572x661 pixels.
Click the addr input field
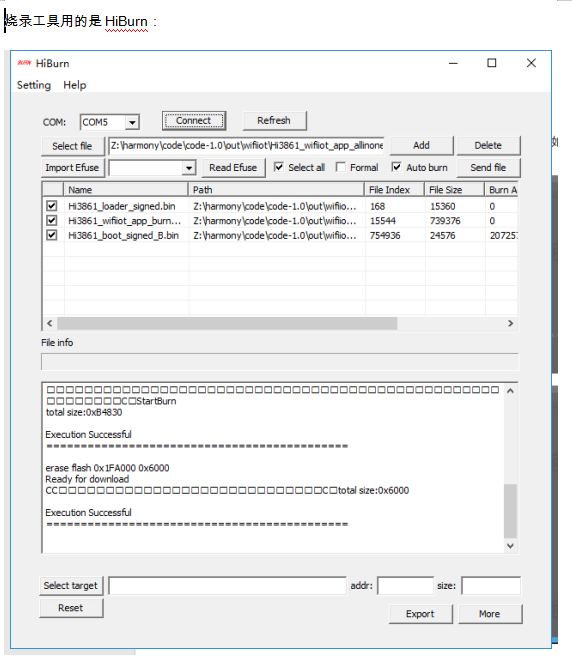tap(405, 586)
